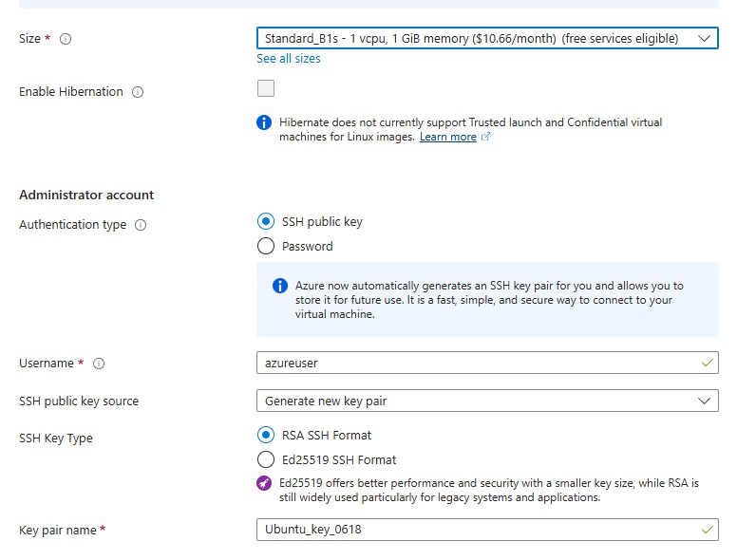Click the Azure SSH key notice info icon
Viewport: 737px width, 560px height.
click(280, 286)
